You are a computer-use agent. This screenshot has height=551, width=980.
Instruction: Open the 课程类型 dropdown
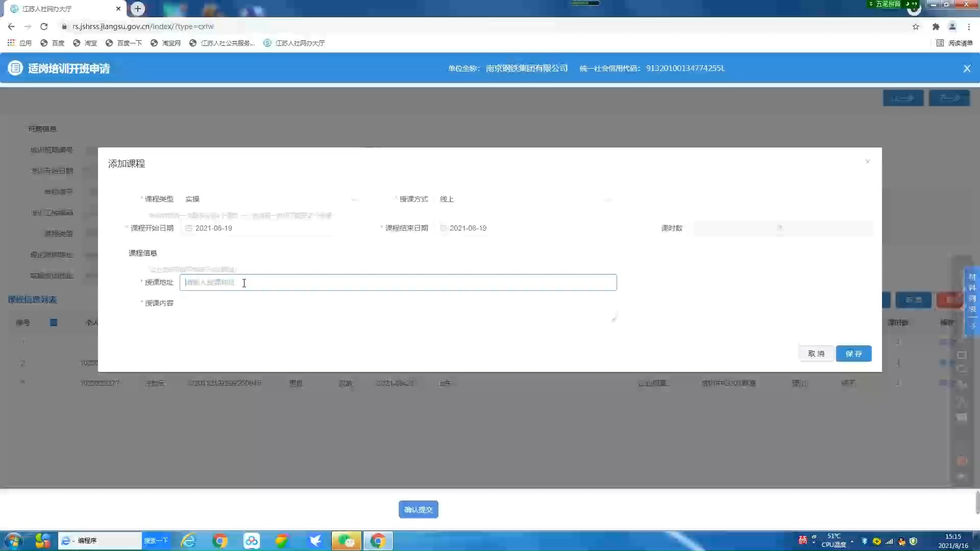coord(271,199)
